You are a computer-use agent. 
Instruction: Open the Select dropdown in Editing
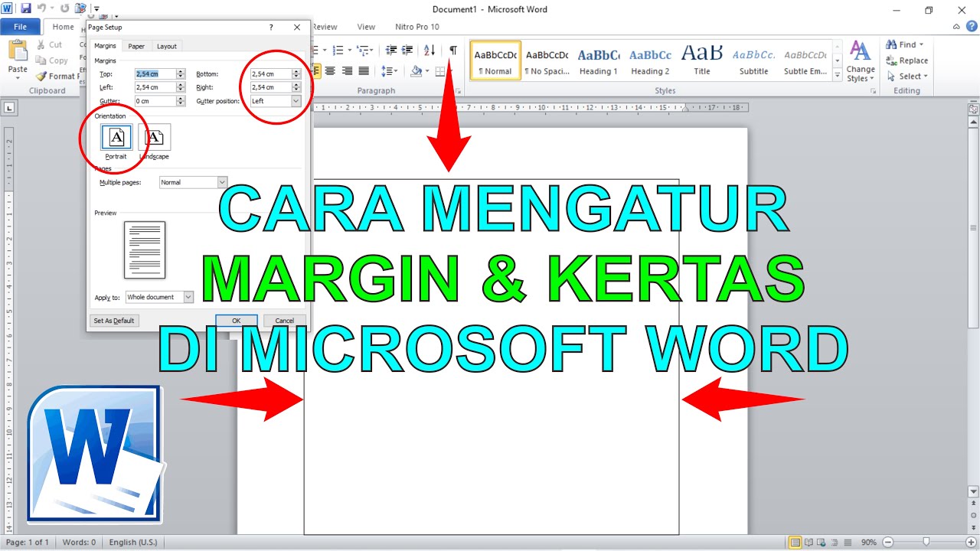pyautogui.click(x=925, y=76)
